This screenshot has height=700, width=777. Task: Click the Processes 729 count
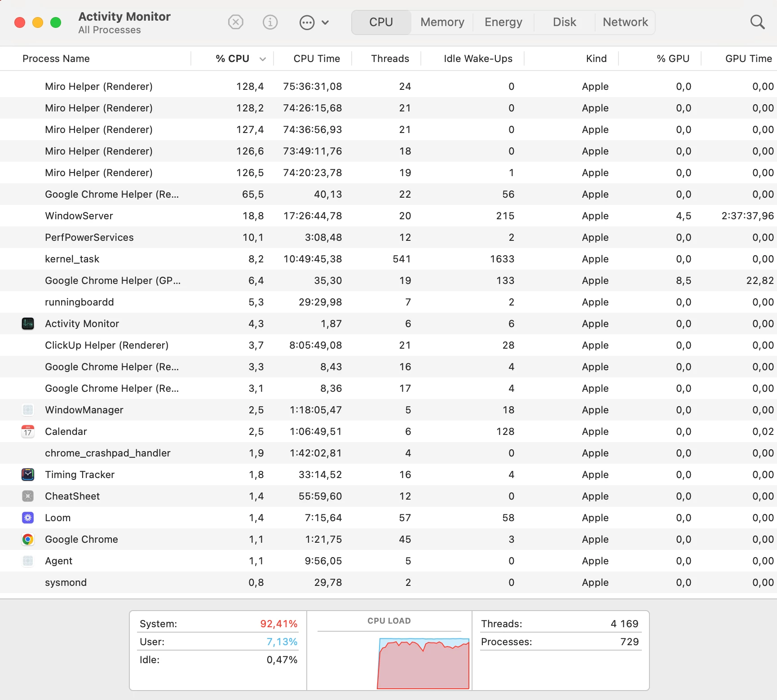pyautogui.click(x=630, y=642)
